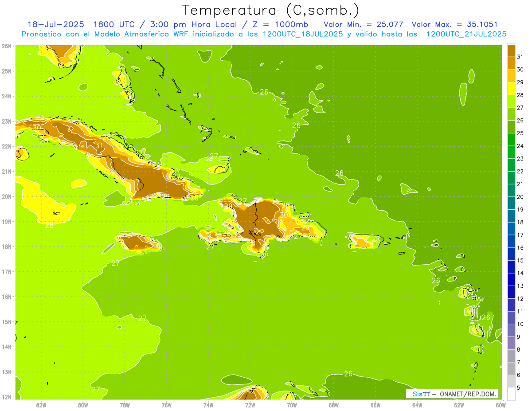Click the "60W" longitude axis label

point(501,405)
